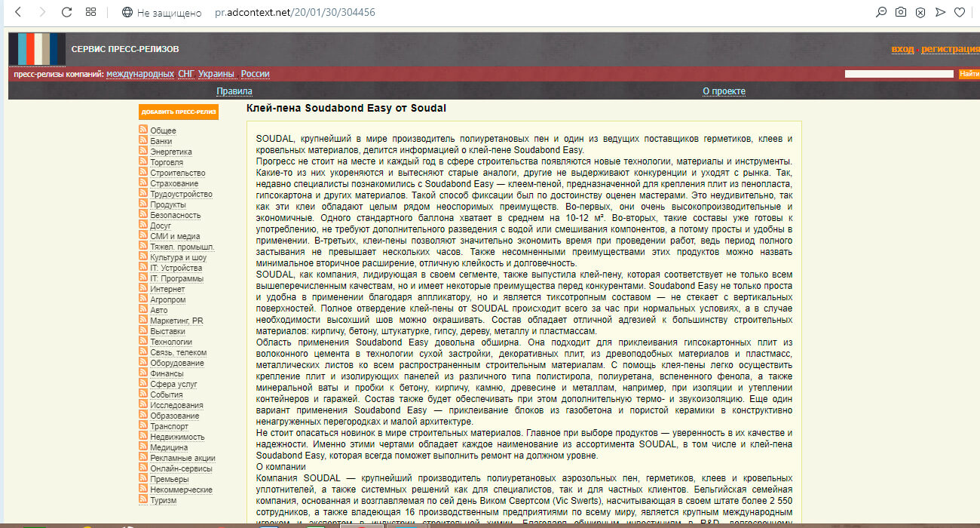Open the Оборудование category
Viewport: 980px width, 528px height.
pos(177,363)
